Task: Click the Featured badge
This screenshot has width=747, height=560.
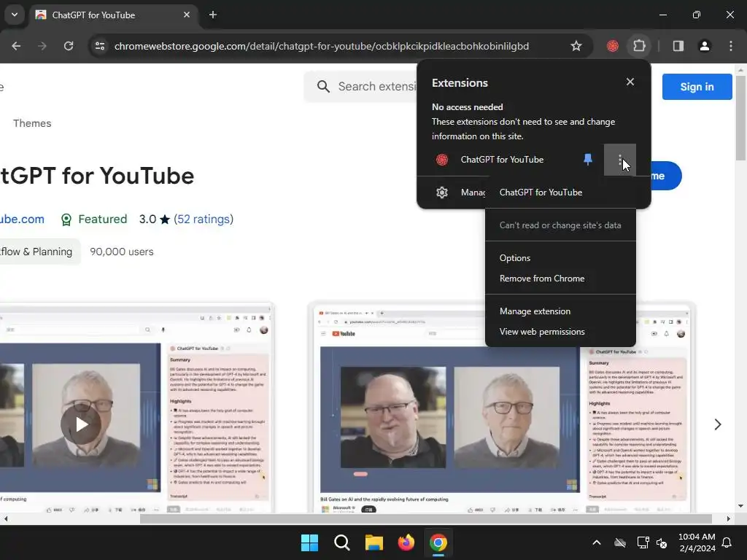Action: click(94, 219)
